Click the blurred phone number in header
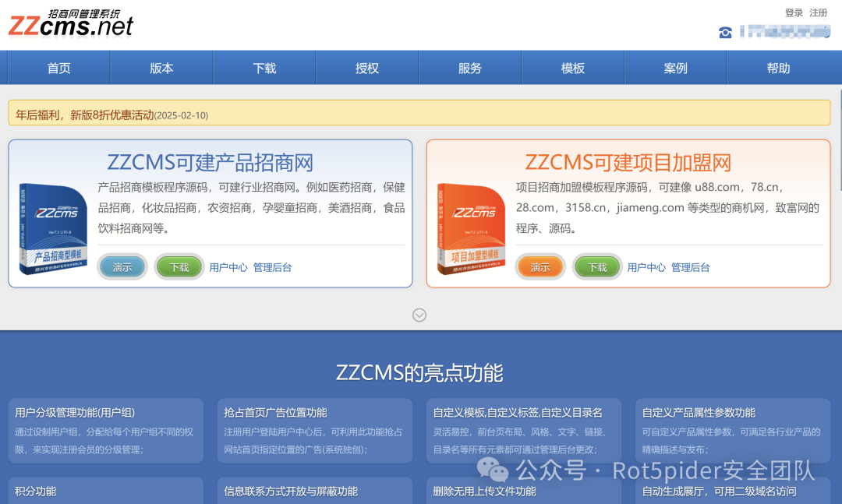The image size is (842, 504). [785, 32]
